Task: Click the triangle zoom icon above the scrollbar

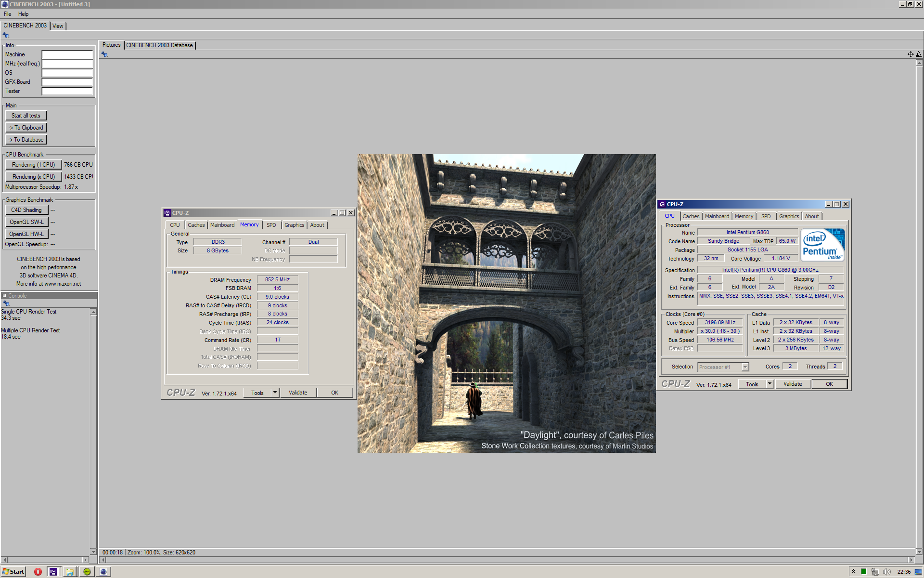Action: [919, 54]
